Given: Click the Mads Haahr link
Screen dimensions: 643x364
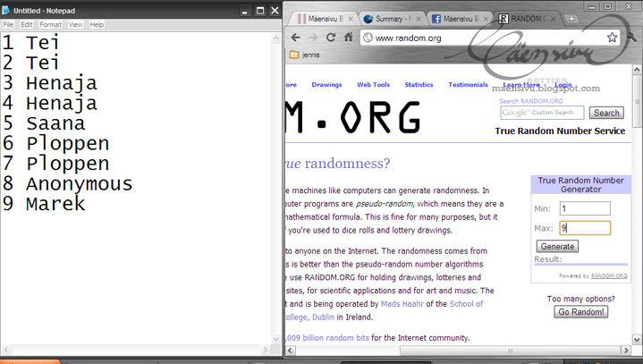Looking at the screenshot, I should 402,304.
